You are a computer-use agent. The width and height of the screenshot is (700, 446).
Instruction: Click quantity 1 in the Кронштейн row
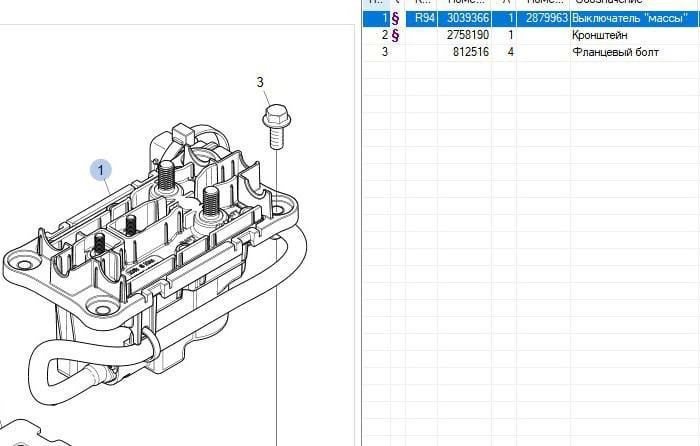click(x=510, y=35)
